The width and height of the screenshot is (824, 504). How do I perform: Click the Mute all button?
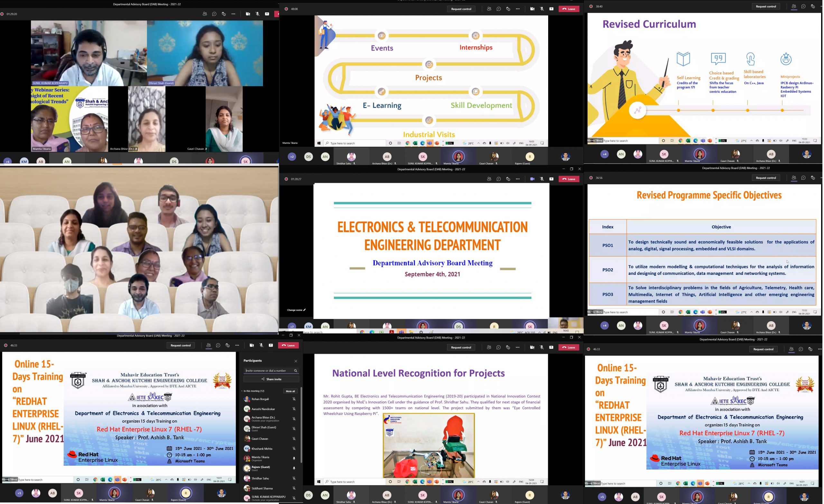290,391
